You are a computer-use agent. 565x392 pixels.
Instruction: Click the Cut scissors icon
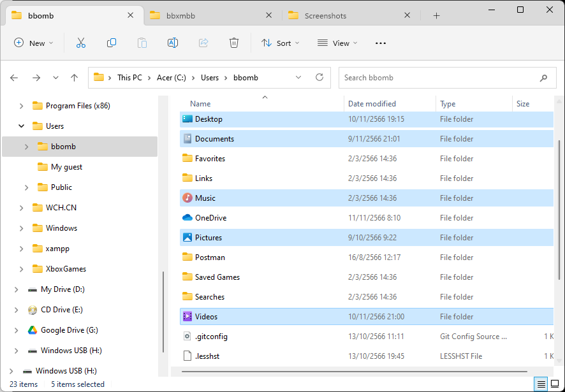tap(81, 43)
